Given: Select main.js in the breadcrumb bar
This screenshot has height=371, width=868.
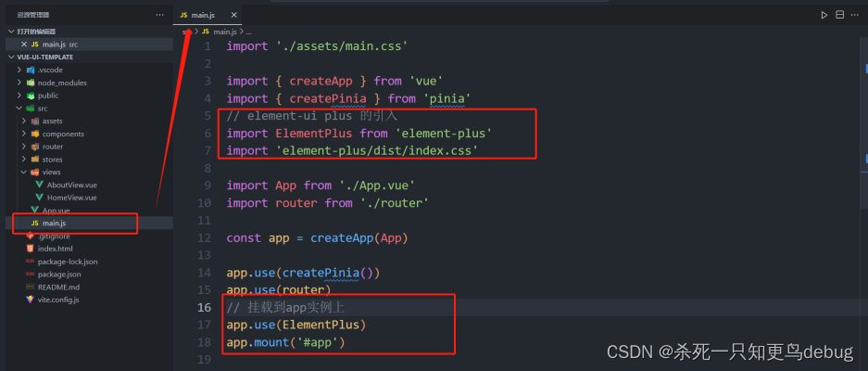Looking at the screenshot, I should pyautogui.click(x=222, y=32).
